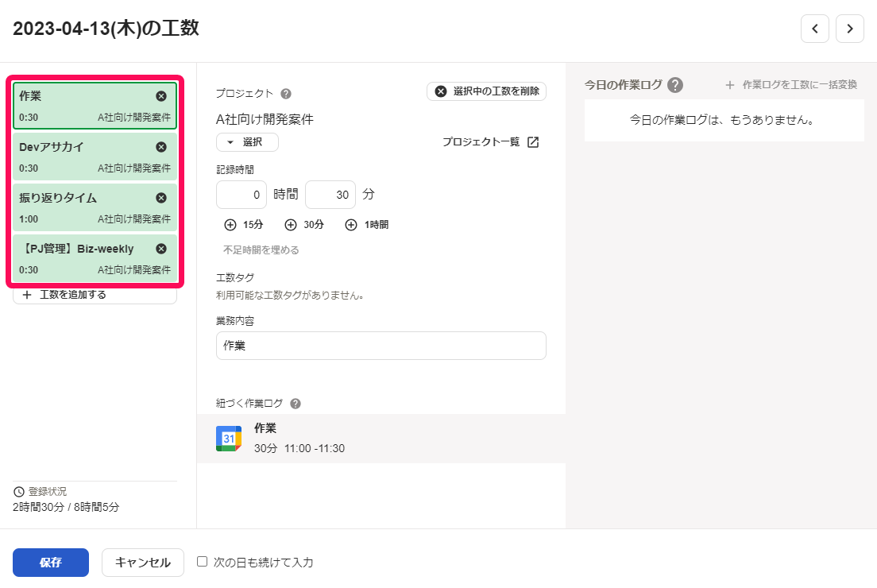Click 作業ログを工数に一括変換
The height and width of the screenshot is (588, 877).
pyautogui.click(x=791, y=85)
